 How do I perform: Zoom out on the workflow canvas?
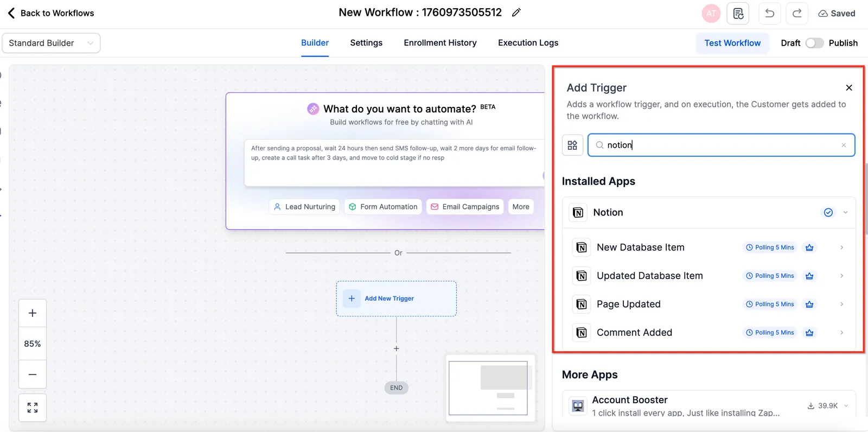tap(33, 374)
